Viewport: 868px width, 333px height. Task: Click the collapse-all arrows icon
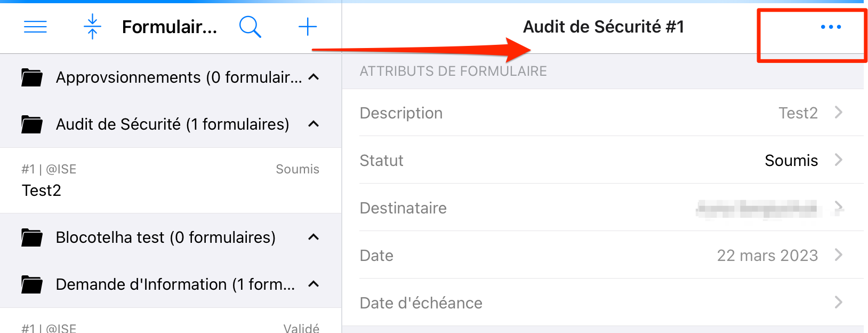[x=92, y=27]
